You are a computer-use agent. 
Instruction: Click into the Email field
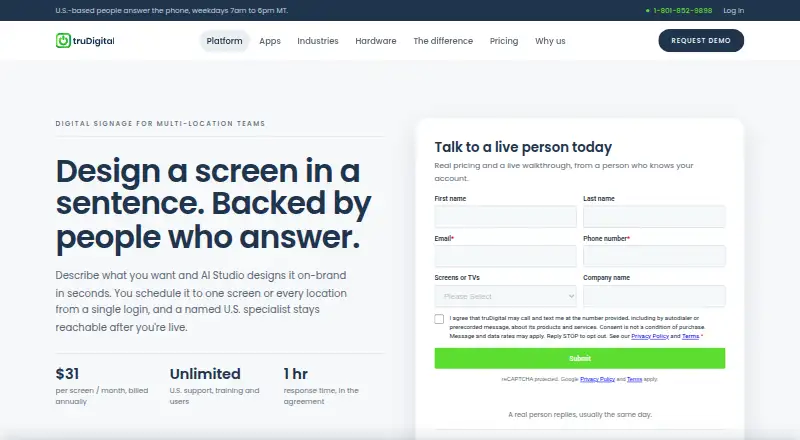[x=506, y=256]
